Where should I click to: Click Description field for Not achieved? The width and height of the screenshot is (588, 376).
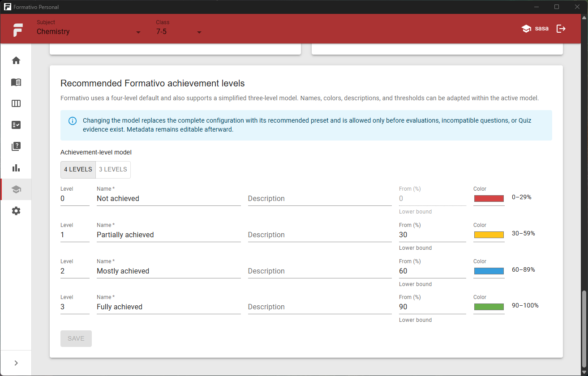click(x=320, y=199)
